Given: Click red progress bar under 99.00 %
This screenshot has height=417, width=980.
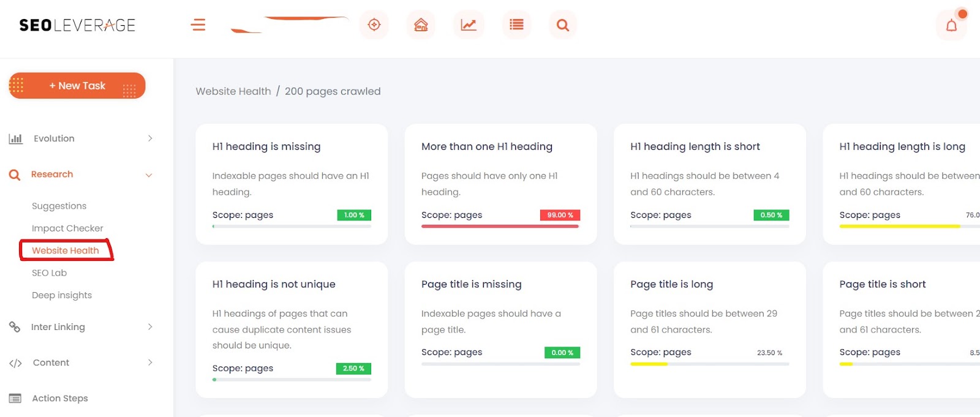Looking at the screenshot, I should pos(500,227).
